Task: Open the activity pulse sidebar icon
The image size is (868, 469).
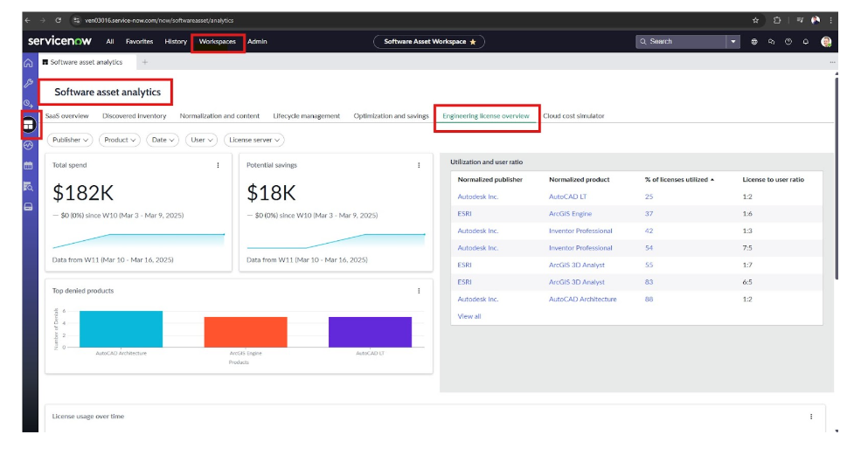Action: (x=28, y=146)
